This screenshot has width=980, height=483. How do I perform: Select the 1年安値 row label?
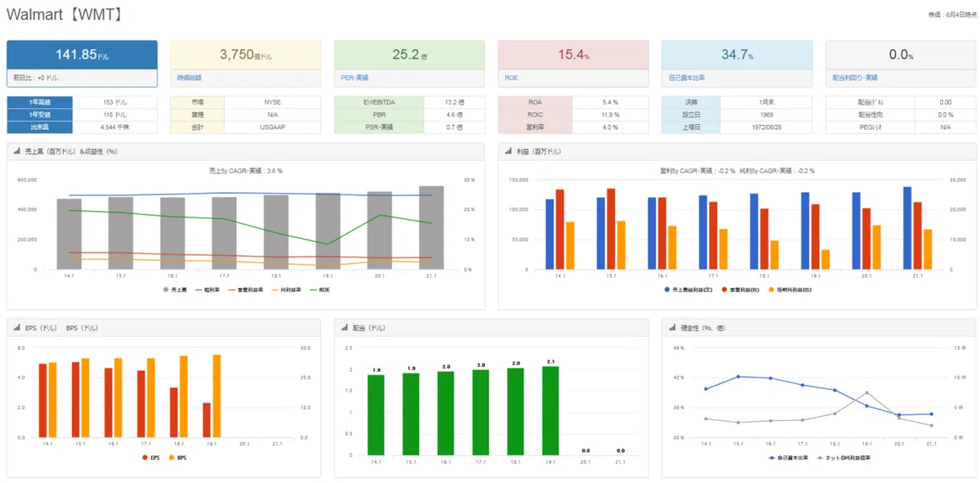pyautogui.click(x=40, y=114)
